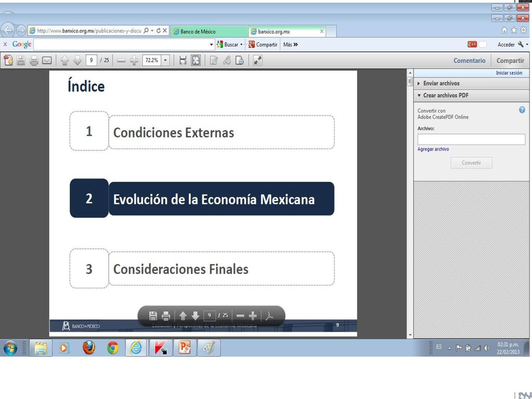
Task: Open browser tools gear icon
Action: pos(524,30)
